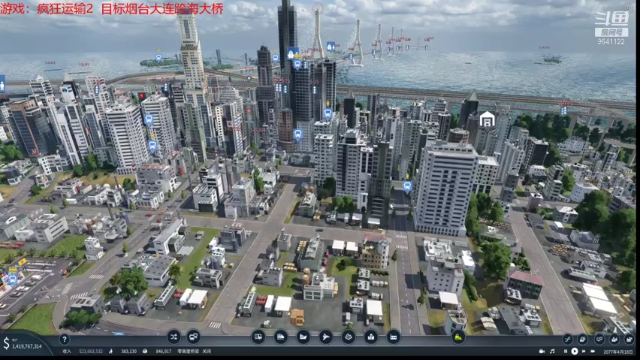Open the vehicle manager icon
This screenshot has height=360, width=640.
coord(583,339)
